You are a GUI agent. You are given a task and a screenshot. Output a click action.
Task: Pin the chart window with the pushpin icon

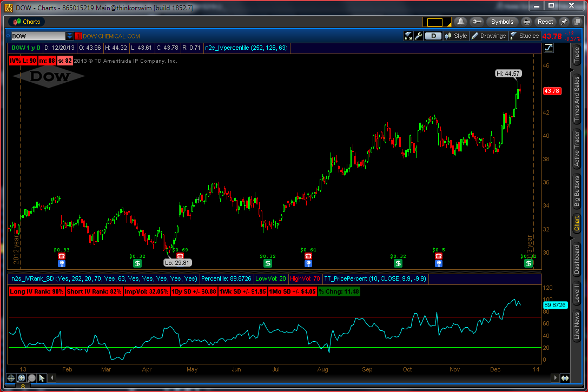pos(564,22)
